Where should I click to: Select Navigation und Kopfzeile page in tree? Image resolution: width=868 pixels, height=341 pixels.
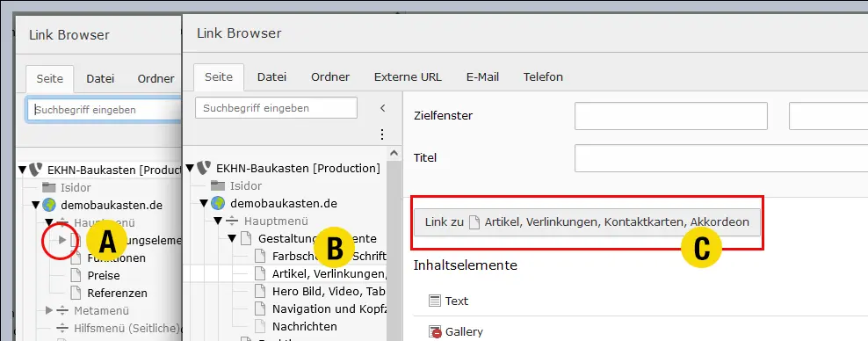[329, 308]
